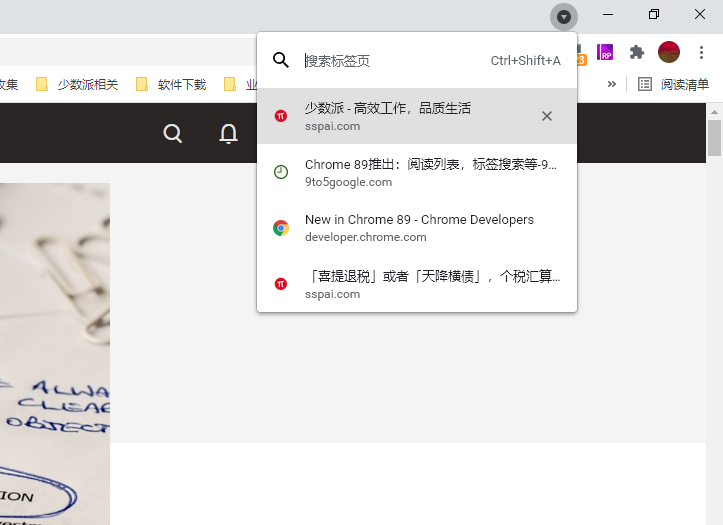This screenshot has width=723, height=525.
Task: Click the page search magnifier icon
Action: 173,134
